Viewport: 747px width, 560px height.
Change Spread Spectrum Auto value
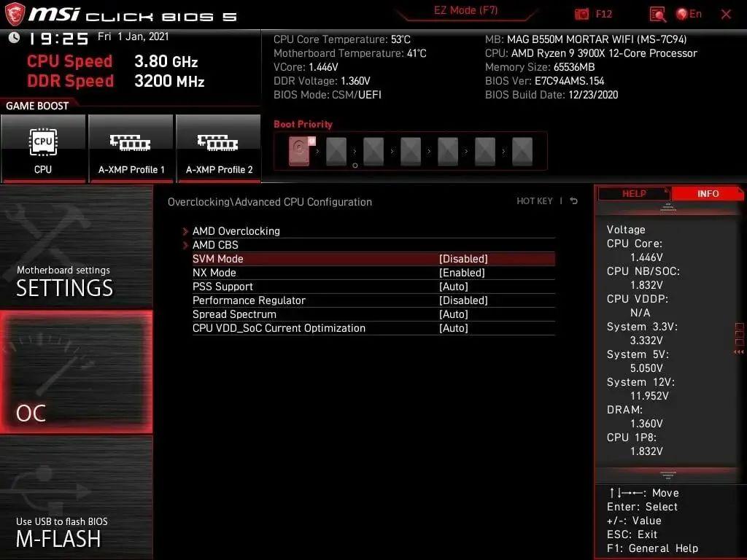coord(454,314)
